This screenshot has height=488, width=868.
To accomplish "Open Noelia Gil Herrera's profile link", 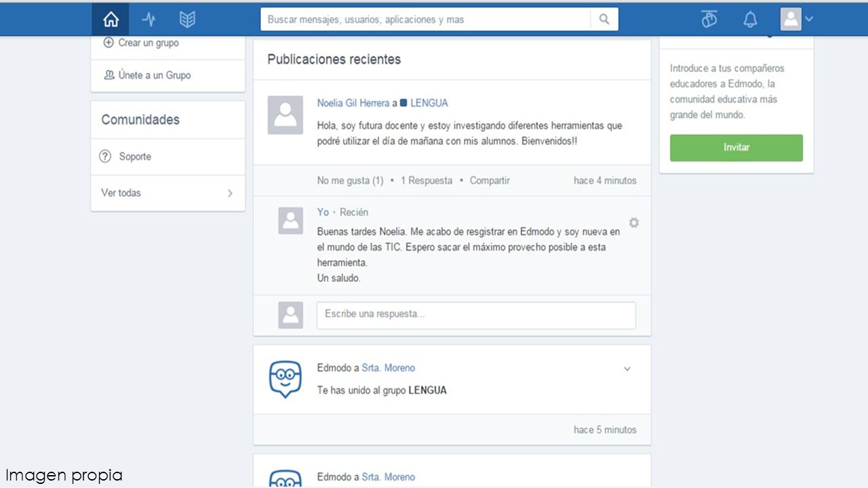I will click(x=353, y=103).
